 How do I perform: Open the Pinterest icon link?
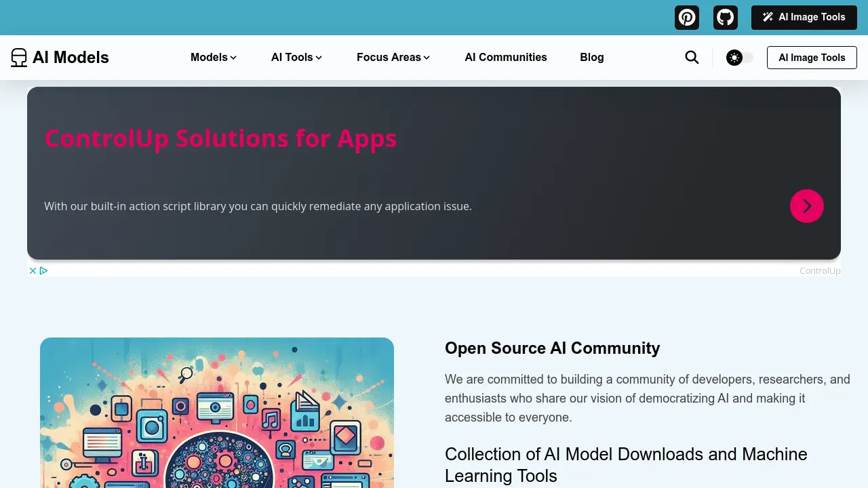pyautogui.click(x=687, y=17)
